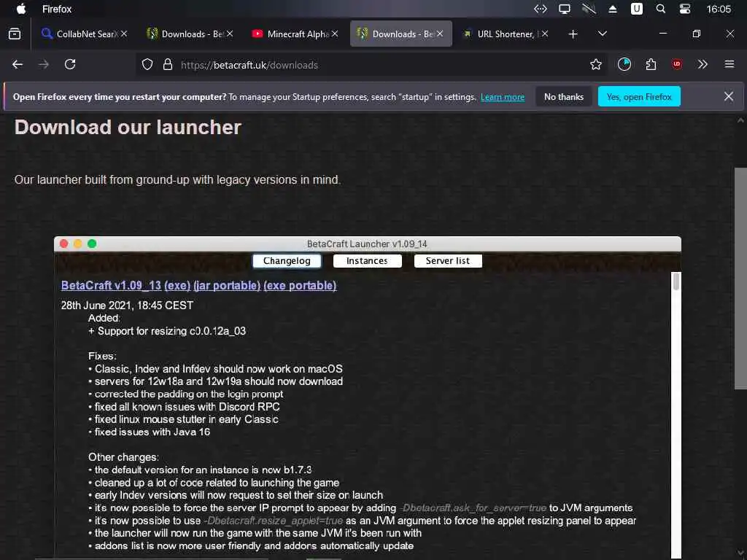Click the tracking protection shield icon
The width and height of the screenshot is (747, 560).
coord(147,64)
